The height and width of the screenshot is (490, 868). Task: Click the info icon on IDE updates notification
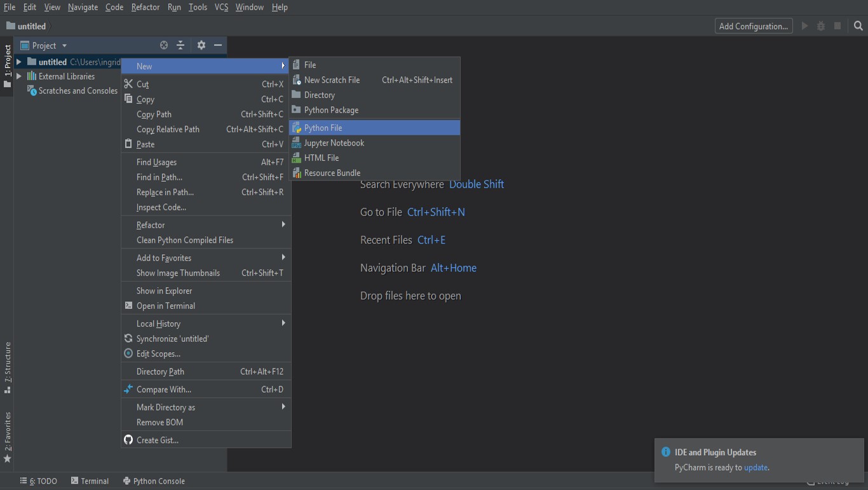pyautogui.click(x=665, y=451)
